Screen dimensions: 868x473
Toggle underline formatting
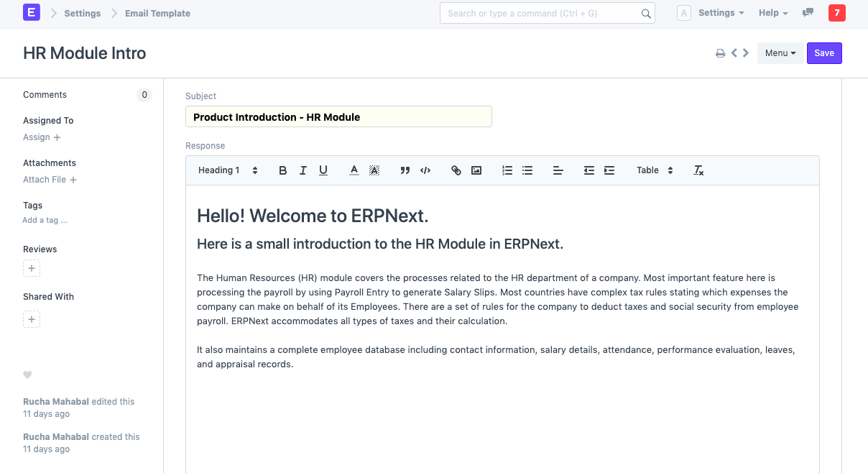tap(323, 170)
